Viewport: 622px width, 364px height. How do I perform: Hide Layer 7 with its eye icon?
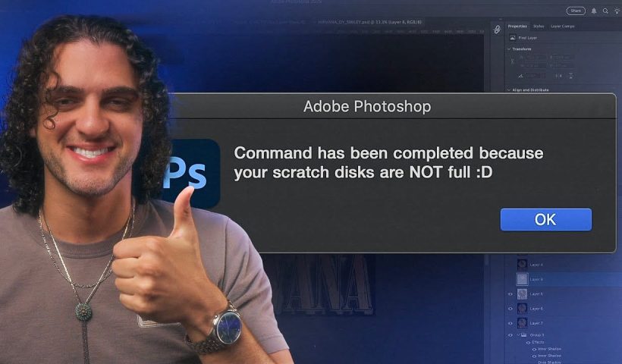click(510, 323)
